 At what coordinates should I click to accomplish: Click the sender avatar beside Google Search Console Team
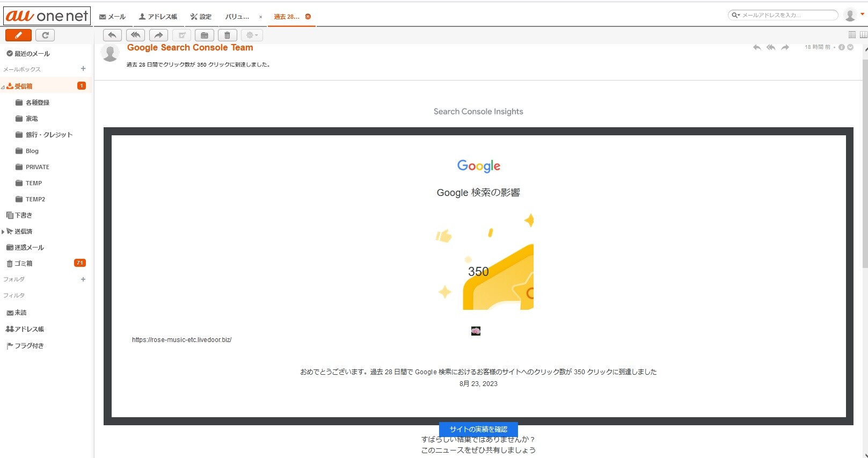tap(110, 53)
